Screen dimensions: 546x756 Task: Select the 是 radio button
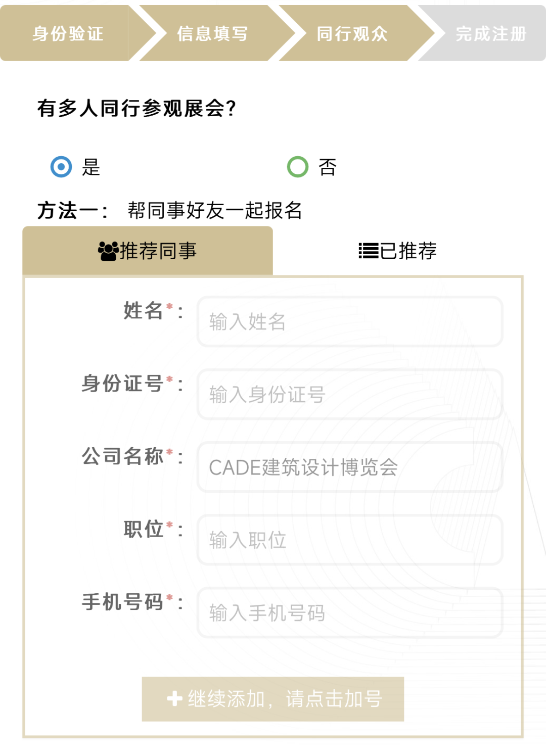click(x=61, y=167)
